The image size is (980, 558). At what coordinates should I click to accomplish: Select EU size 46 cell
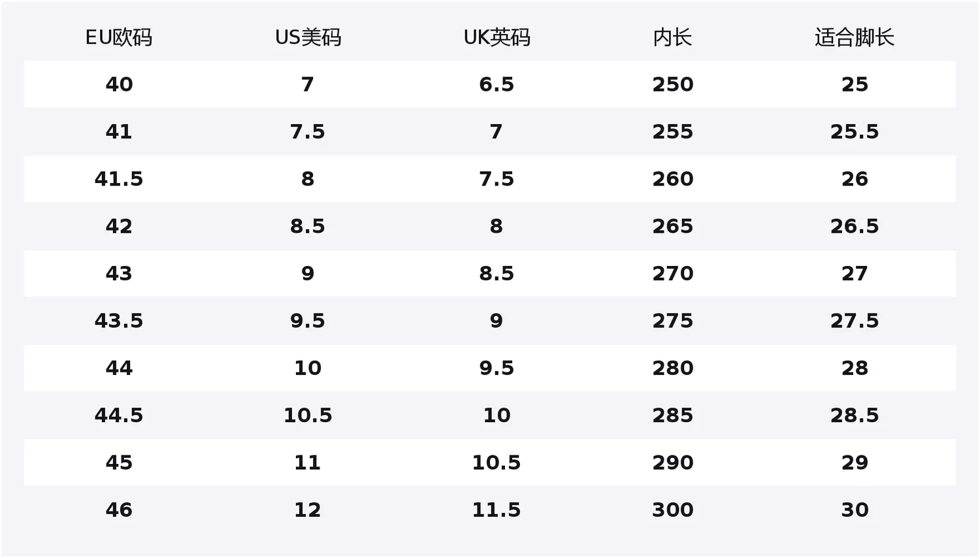point(119,510)
